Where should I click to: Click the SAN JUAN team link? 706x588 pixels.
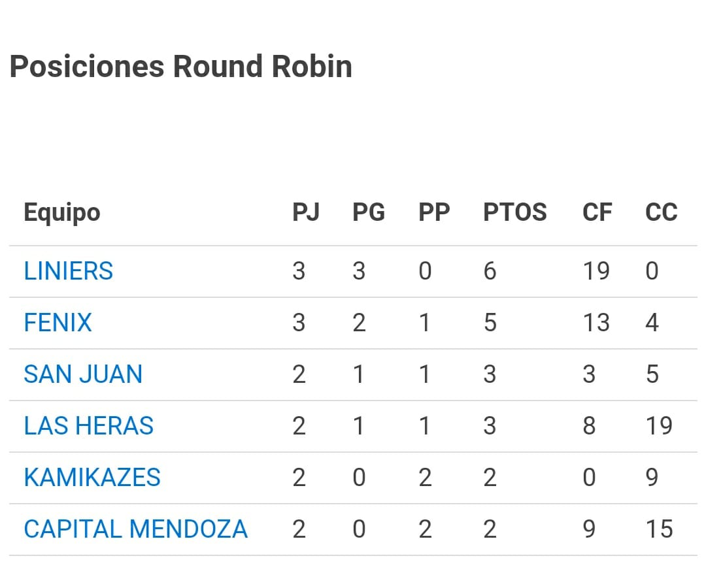pos(83,374)
